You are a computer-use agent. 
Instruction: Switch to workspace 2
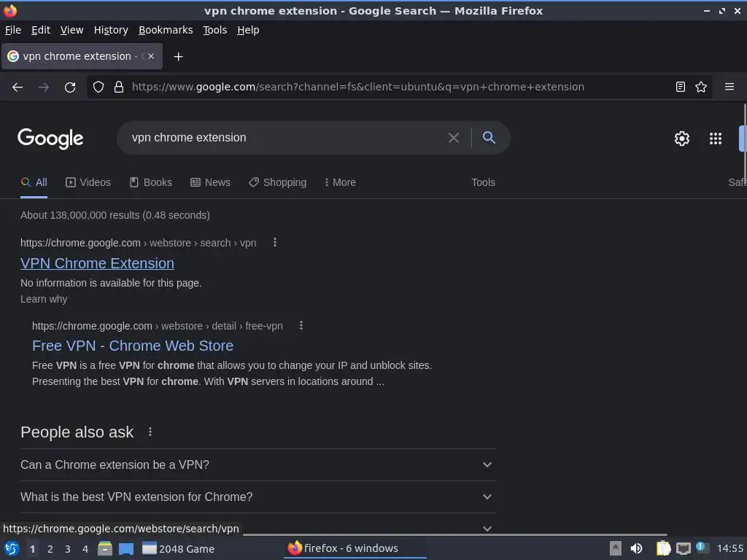click(x=50, y=549)
